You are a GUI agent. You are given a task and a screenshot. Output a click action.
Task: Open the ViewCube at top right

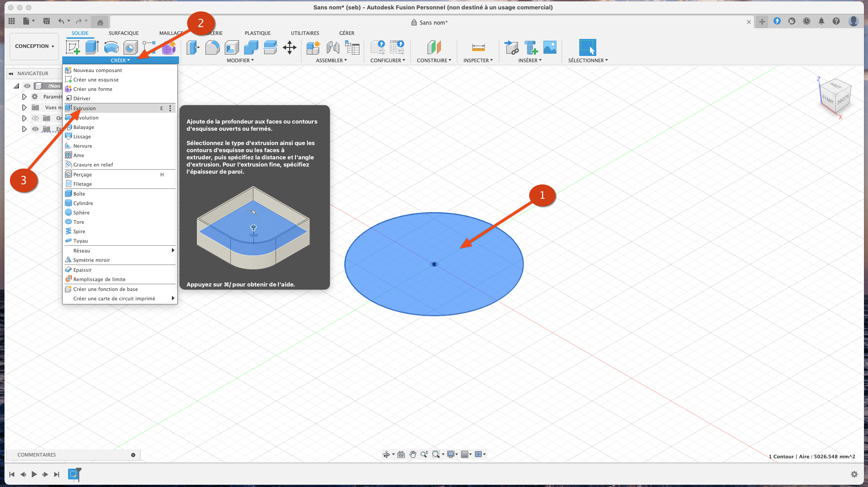click(835, 96)
